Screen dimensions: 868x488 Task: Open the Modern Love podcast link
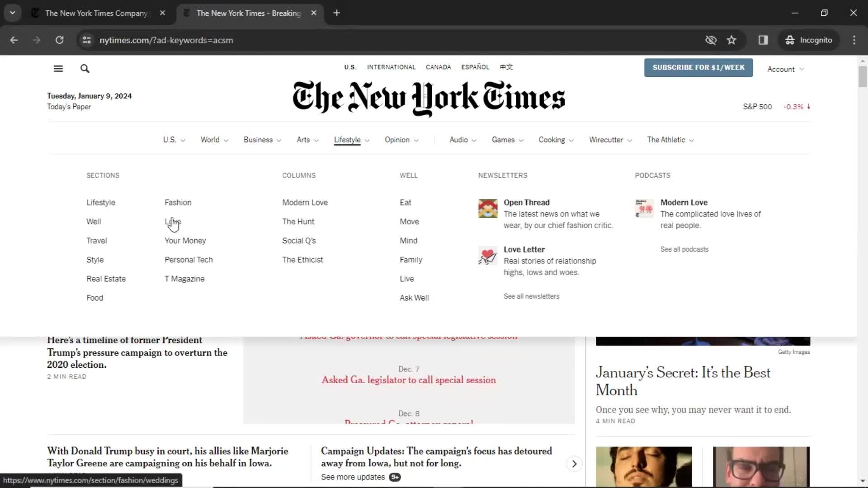684,202
